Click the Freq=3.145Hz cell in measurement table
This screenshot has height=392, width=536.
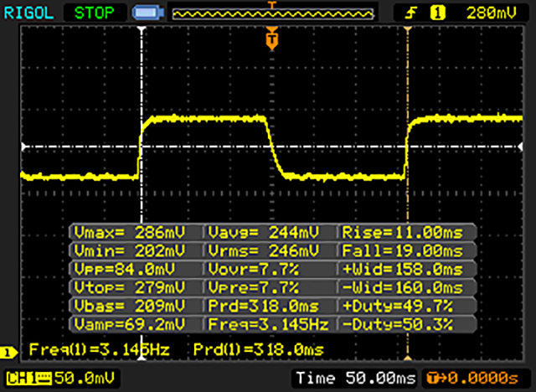pos(268,324)
